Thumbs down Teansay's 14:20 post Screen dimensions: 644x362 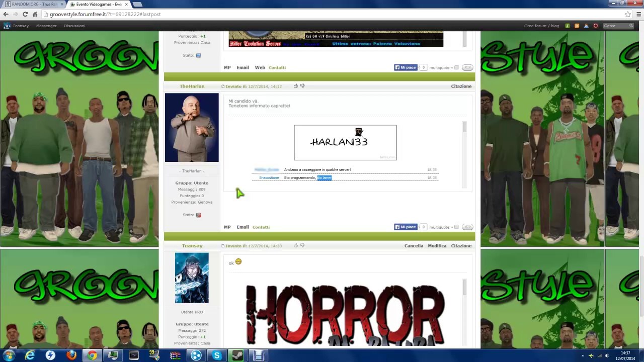pos(302,245)
